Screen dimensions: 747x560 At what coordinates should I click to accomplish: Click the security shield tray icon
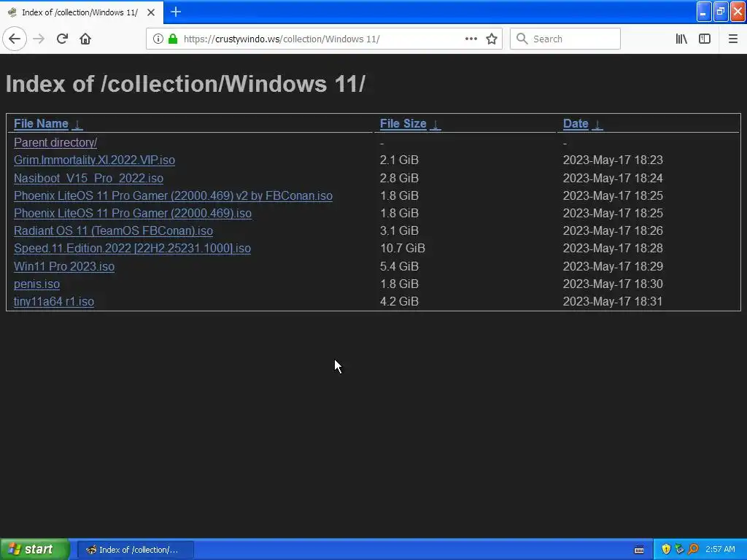[666, 550]
